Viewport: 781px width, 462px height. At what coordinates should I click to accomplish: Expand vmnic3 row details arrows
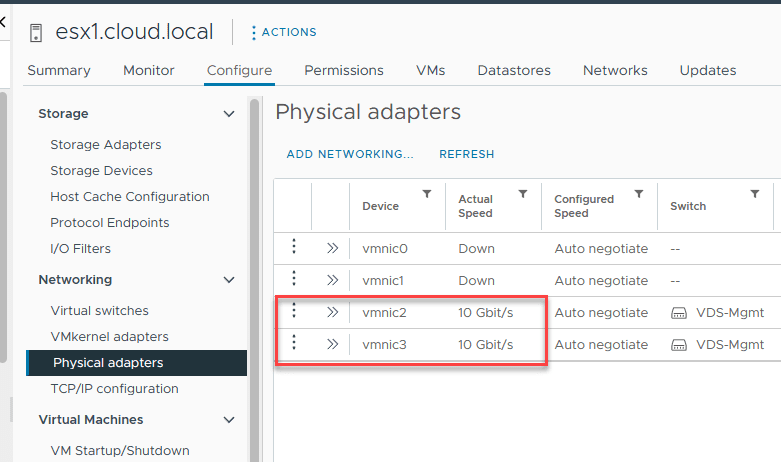[x=332, y=345]
